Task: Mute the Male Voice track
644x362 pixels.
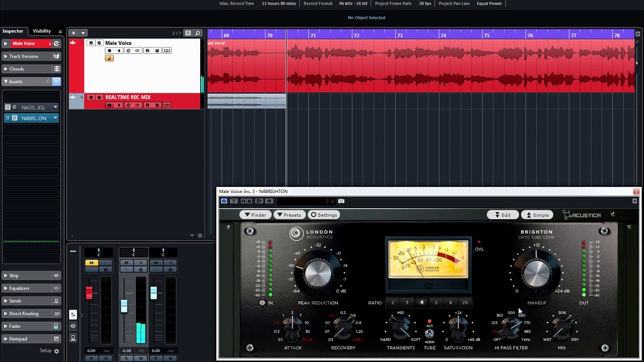Action: (x=91, y=43)
